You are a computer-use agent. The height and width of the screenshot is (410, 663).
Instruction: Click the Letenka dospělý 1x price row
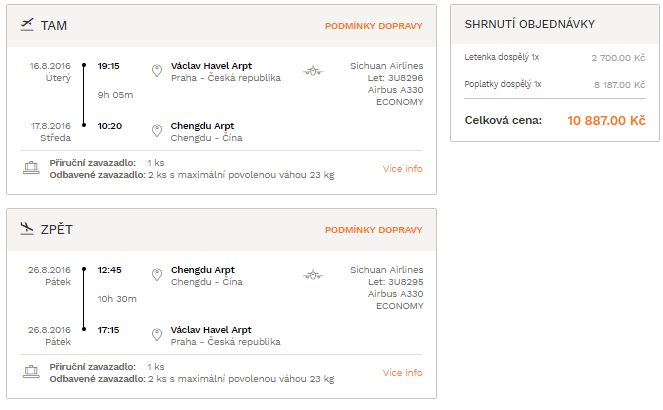click(555, 57)
